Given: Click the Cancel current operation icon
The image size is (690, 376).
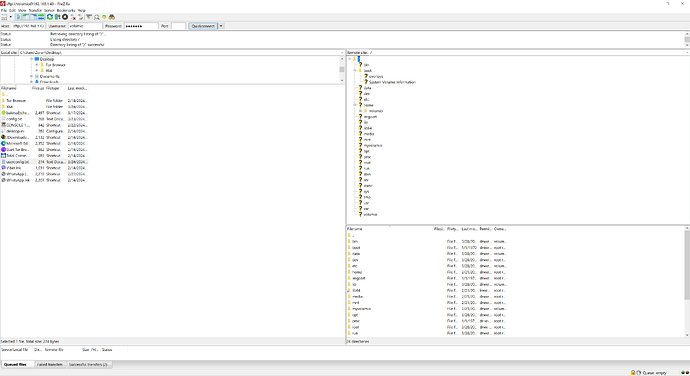Looking at the screenshot, I should tap(65, 17).
